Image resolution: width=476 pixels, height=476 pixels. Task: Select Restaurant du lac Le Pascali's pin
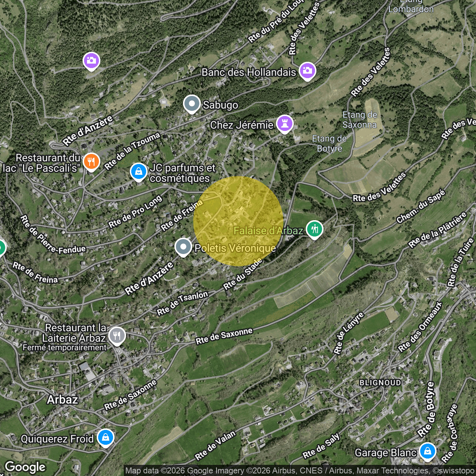91,161
